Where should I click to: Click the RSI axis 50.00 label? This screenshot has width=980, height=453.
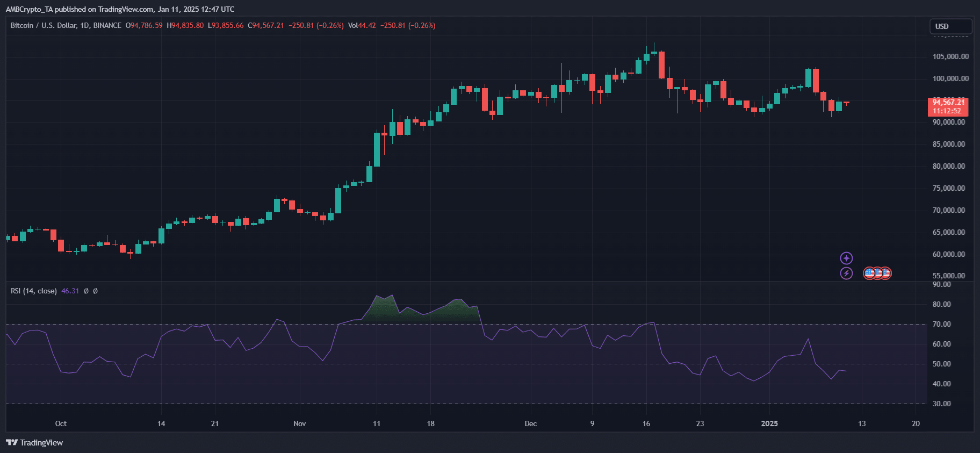942,364
